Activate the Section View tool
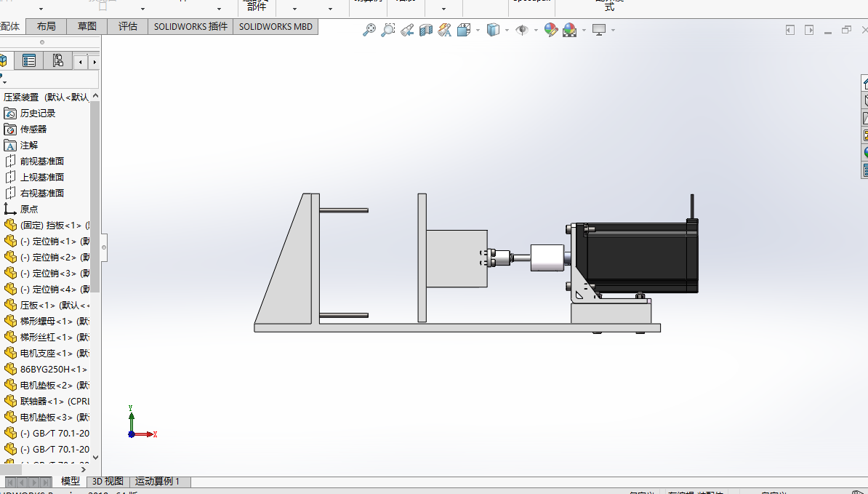This screenshot has width=868, height=494. 426,30
